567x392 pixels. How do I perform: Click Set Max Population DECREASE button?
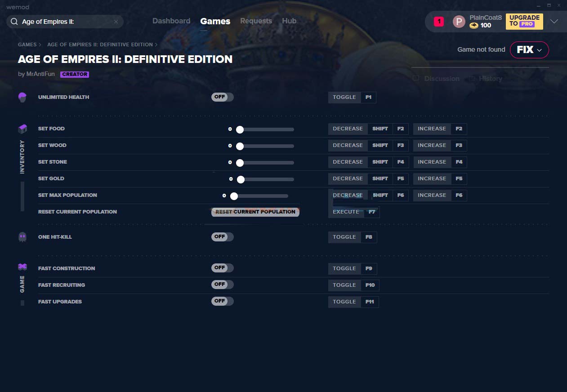[368, 195]
